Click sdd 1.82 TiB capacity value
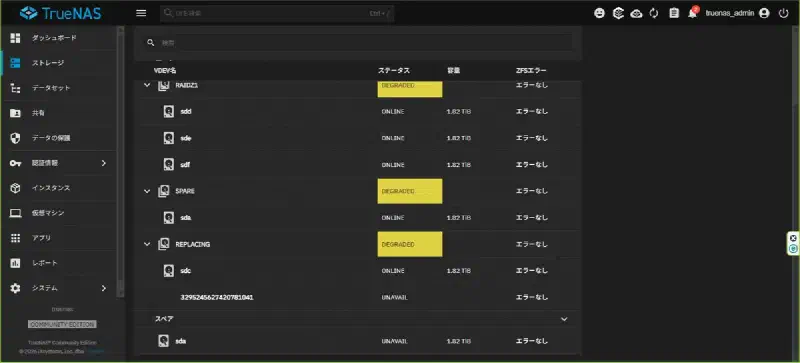800x363 pixels. coord(459,111)
